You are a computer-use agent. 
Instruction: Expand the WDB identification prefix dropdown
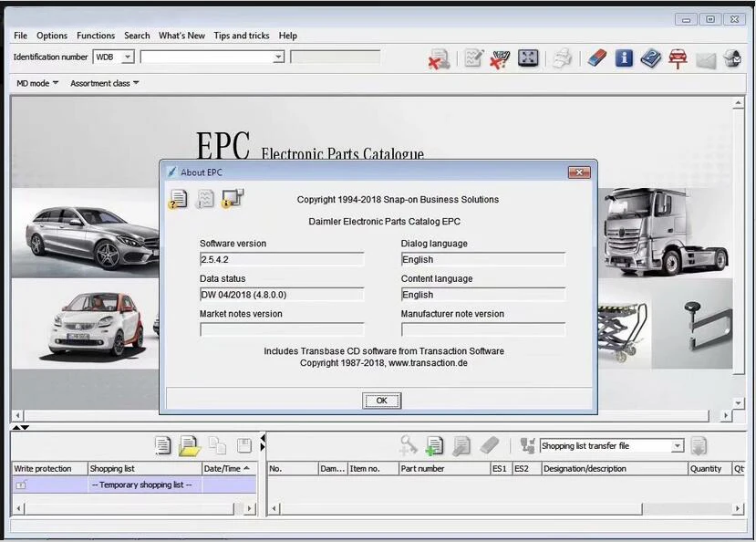tap(128, 57)
